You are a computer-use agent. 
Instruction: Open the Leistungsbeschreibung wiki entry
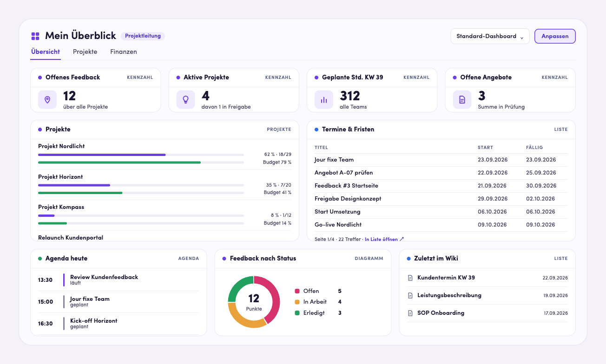(x=487, y=296)
